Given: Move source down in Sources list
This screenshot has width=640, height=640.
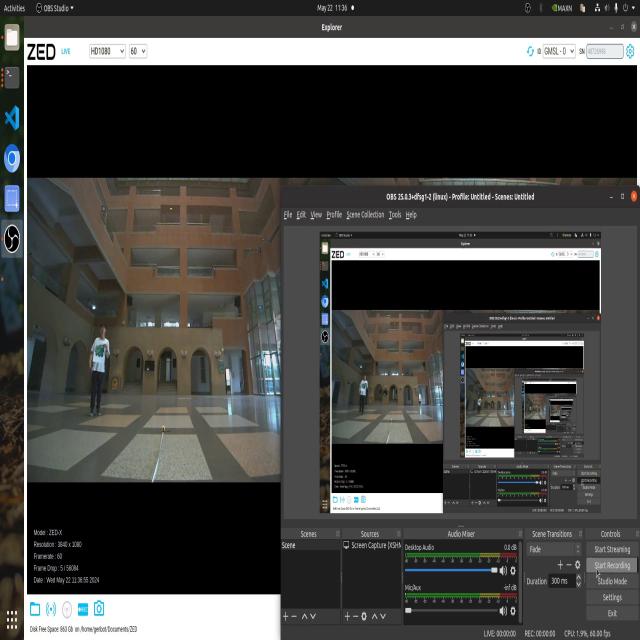Looking at the screenshot, I should [383, 616].
